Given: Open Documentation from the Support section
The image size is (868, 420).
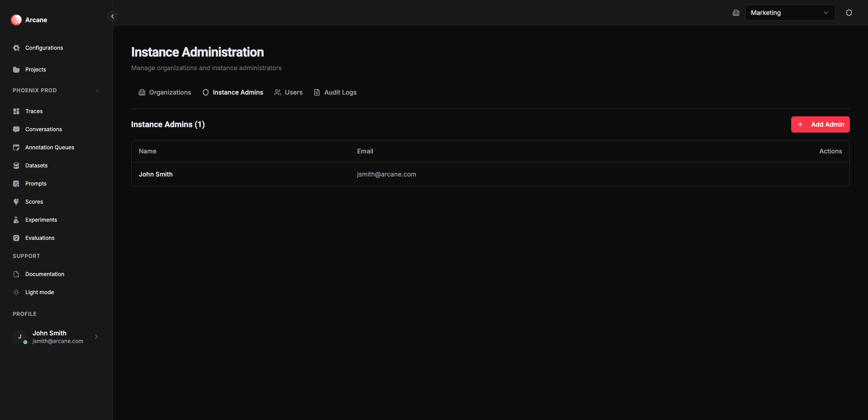Looking at the screenshot, I should [x=44, y=274].
